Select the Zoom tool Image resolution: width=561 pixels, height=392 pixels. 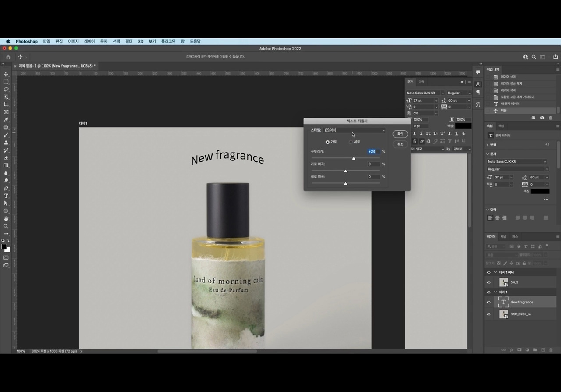[6, 226]
